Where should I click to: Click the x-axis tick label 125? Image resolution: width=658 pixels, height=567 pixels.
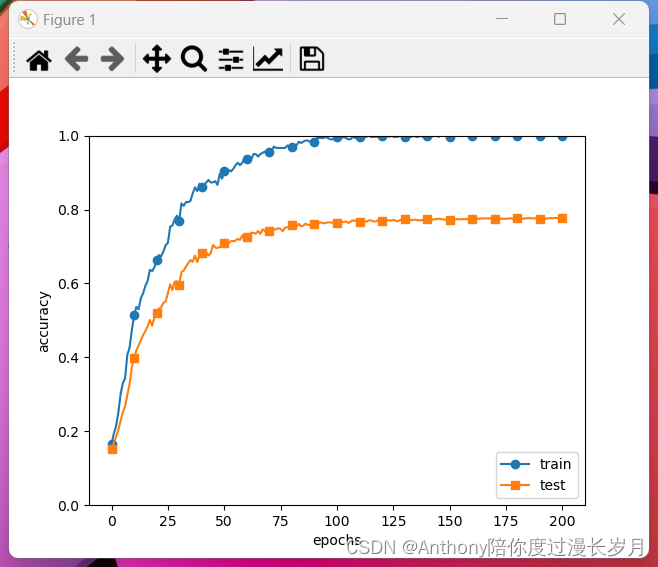(x=393, y=521)
